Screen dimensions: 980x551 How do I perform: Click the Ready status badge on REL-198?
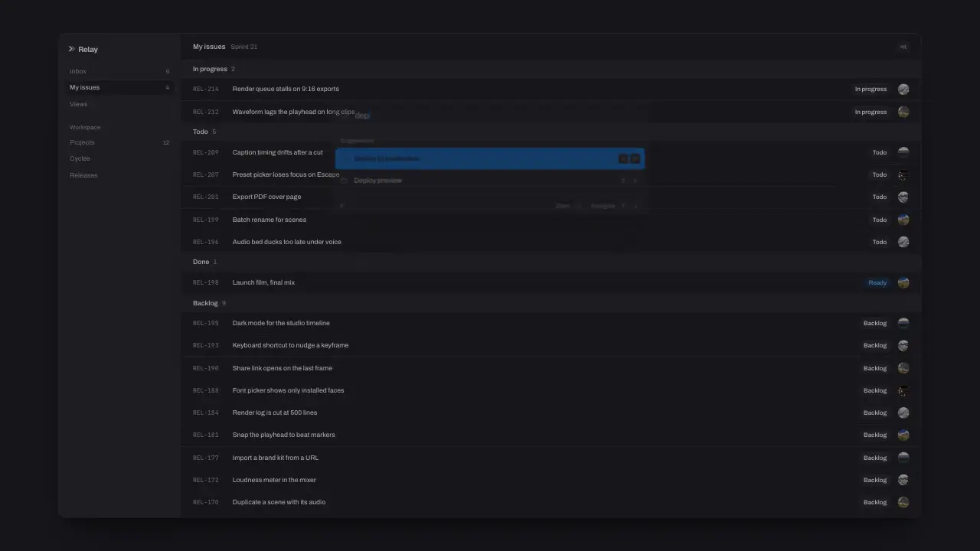tap(877, 282)
